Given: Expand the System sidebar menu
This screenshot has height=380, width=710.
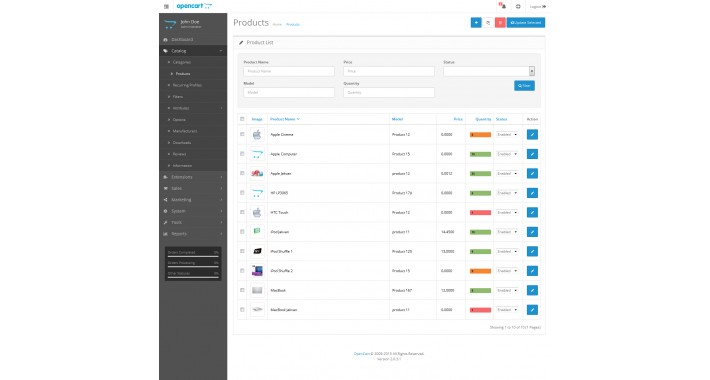Looking at the screenshot, I should pos(193,211).
